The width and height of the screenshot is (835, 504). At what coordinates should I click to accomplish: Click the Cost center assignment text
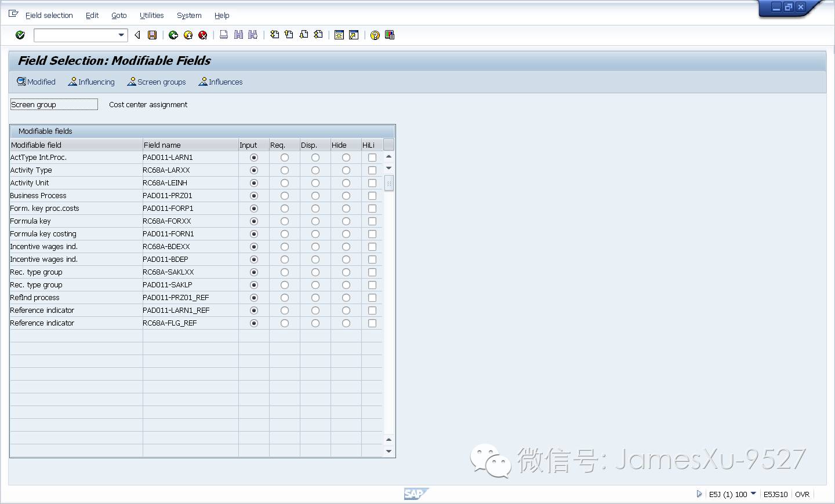pyautogui.click(x=148, y=105)
